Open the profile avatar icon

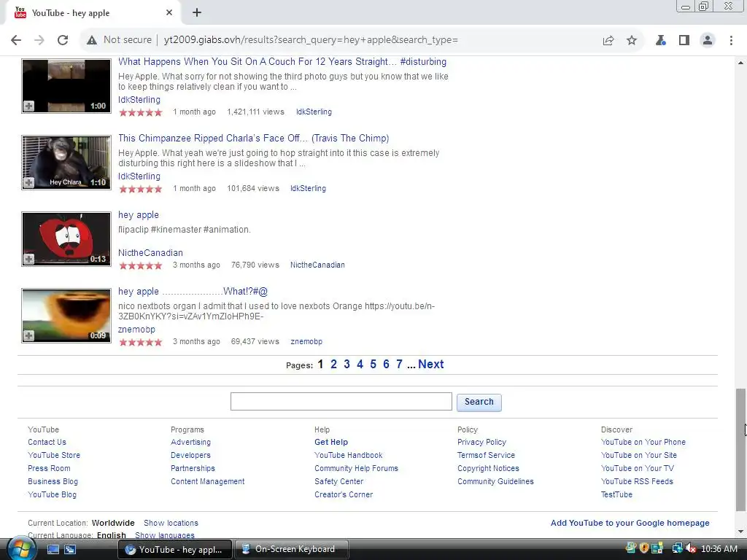(708, 40)
